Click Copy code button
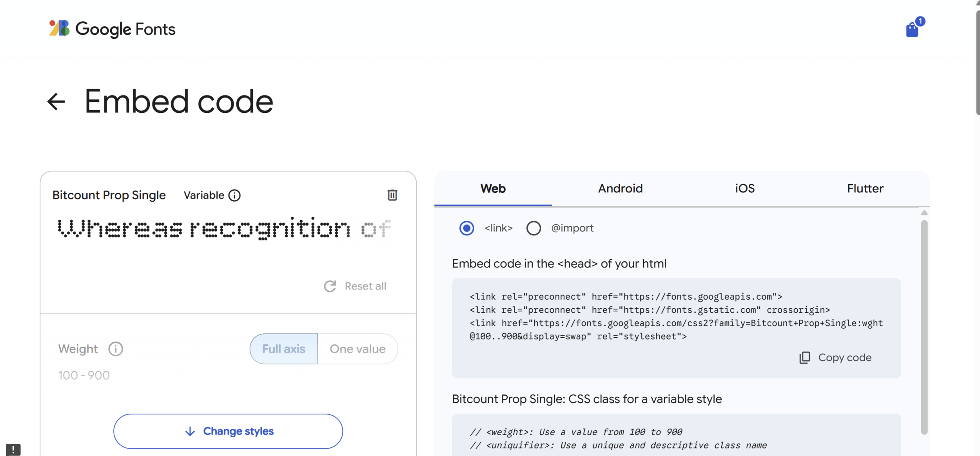Image resolution: width=980 pixels, height=456 pixels. 835,358
